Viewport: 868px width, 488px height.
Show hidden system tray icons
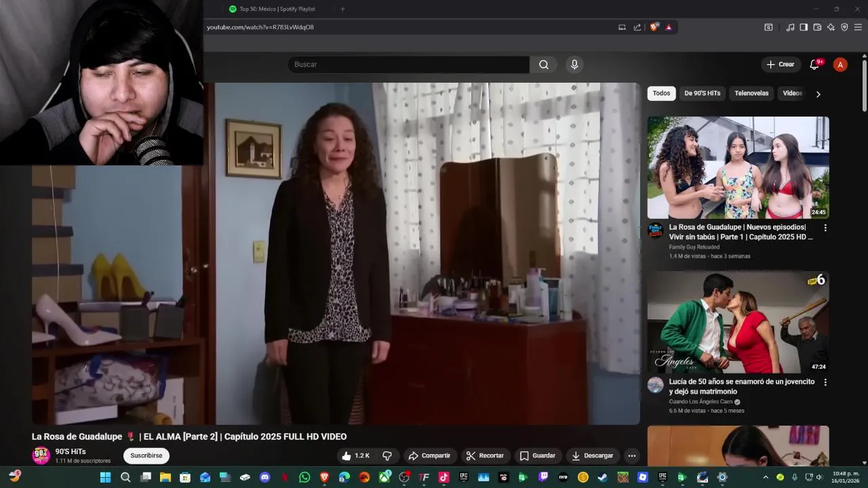[766, 477]
